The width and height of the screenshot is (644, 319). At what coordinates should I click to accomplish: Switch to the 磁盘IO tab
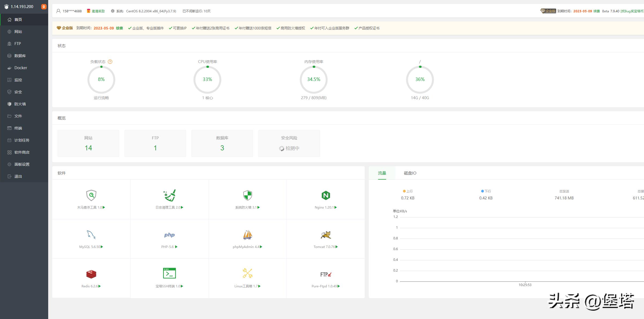[410, 173]
